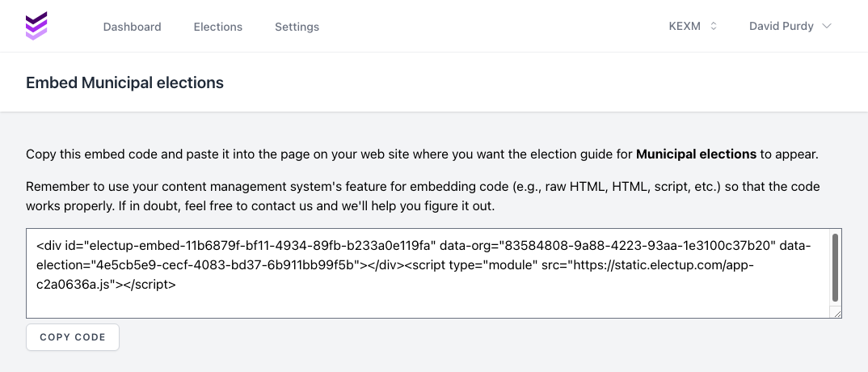Viewport: 868px width, 372px height.
Task: Click the chevron next to David Purdy
Action: click(x=827, y=26)
